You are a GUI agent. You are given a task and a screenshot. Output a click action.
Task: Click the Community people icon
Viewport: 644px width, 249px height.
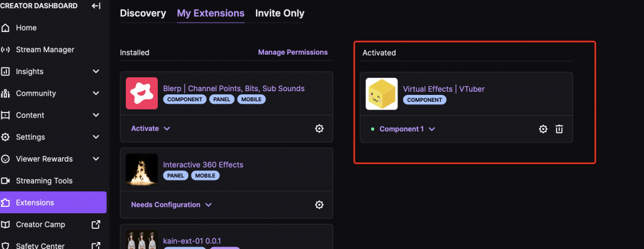(x=5, y=93)
